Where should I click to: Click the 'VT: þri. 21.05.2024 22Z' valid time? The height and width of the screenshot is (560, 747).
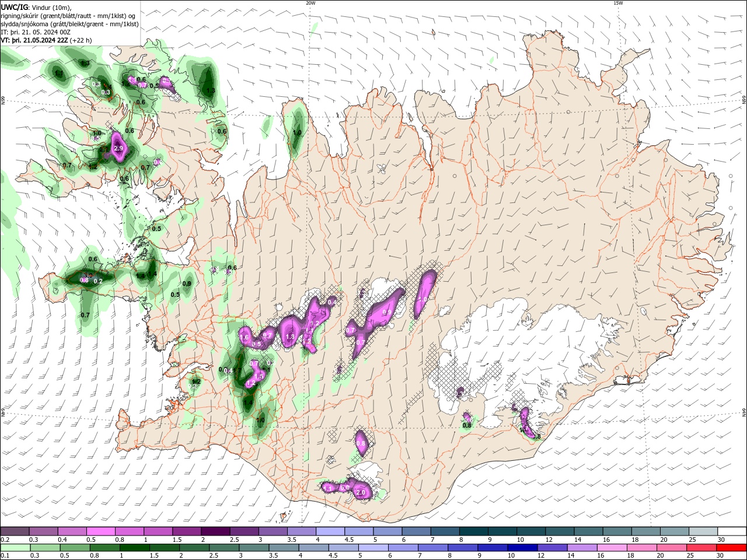(35, 40)
